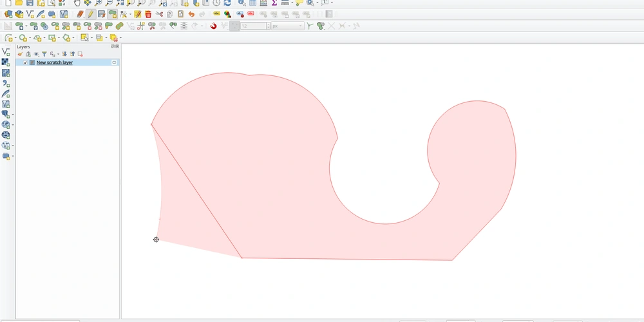Open the layer diagram options icon
Screen dimensions: 644x322
coord(227,14)
